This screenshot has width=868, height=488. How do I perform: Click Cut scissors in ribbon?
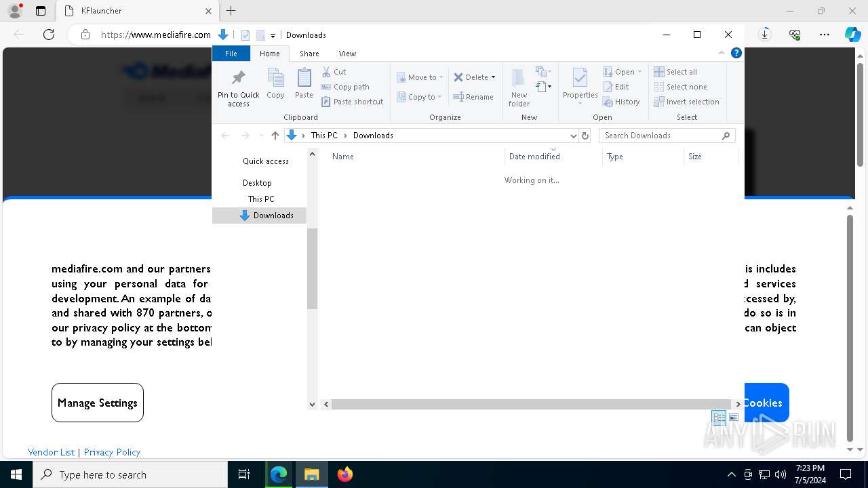334,72
